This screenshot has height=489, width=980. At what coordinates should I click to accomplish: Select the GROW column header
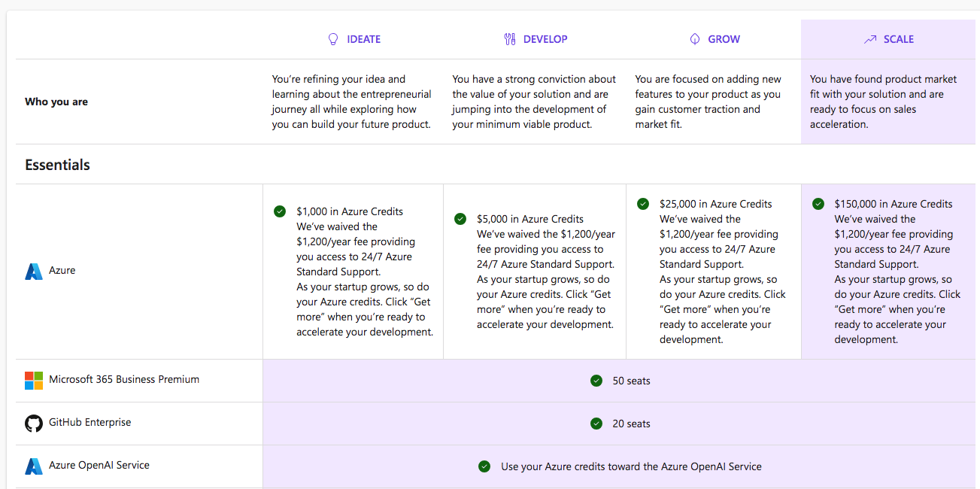(x=715, y=39)
